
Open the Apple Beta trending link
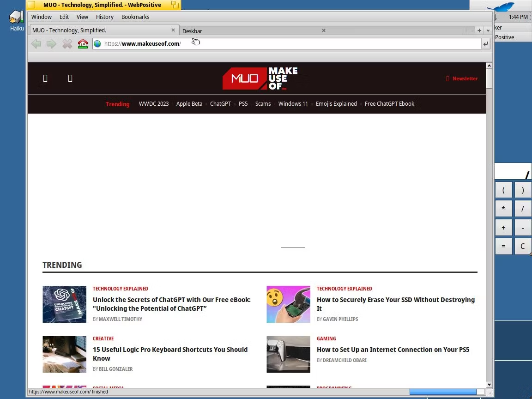tap(189, 104)
